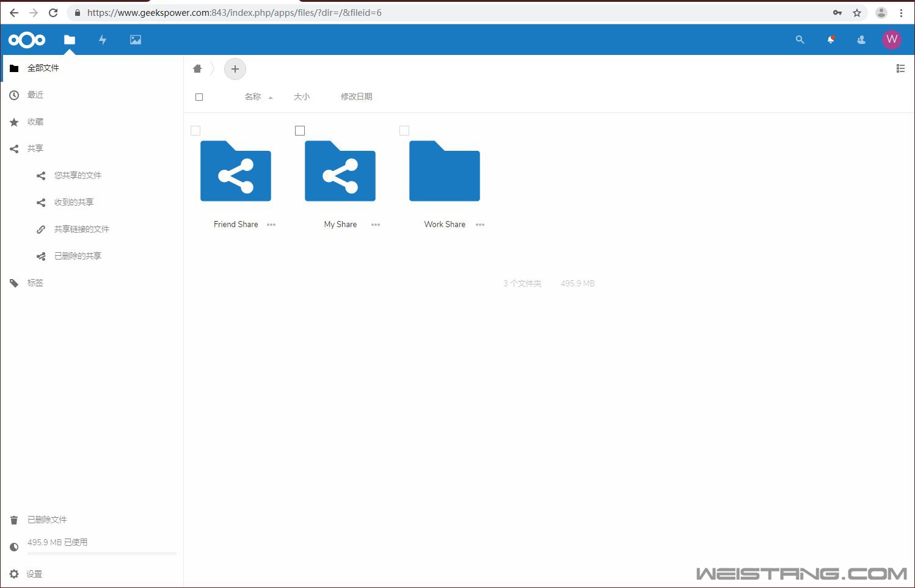
Task: Expand the Work Share three-dot menu
Action: click(480, 225)
